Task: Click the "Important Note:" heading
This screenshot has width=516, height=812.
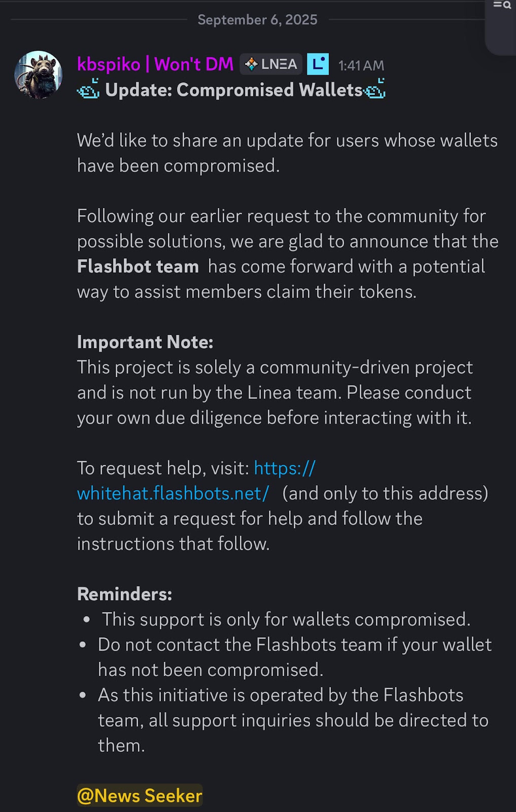Action: tap(145, 342)
